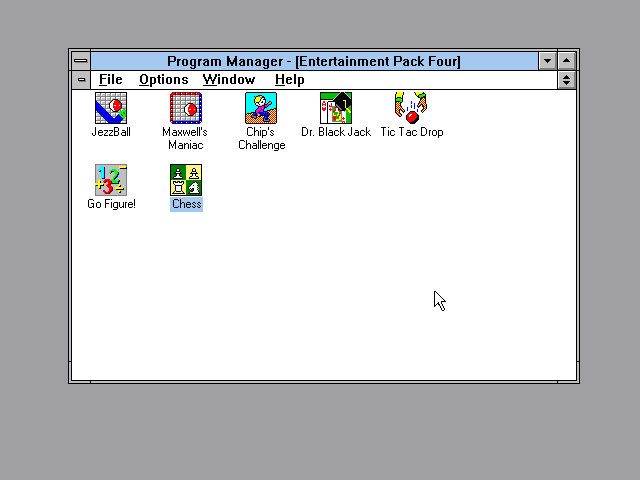This screenshot has width=640, height=480.
Task: Select the Dr. Black Jack icon
Action: tap(336, 108)
